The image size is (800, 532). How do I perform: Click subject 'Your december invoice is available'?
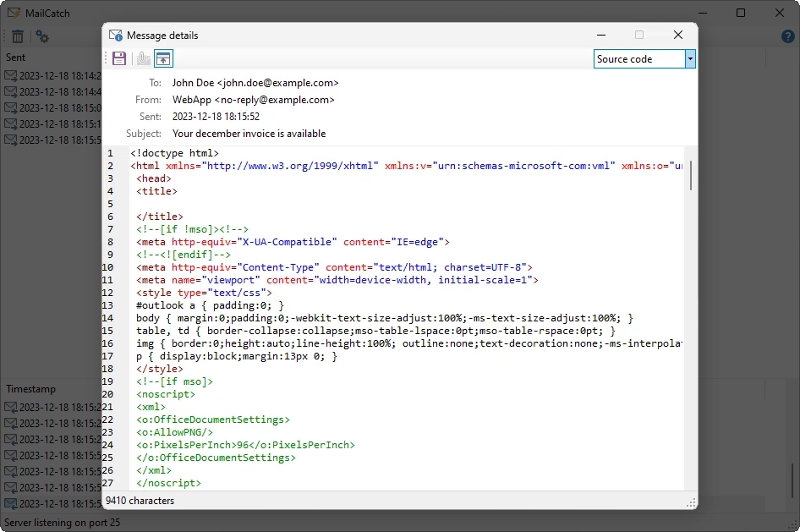point(249,133)
